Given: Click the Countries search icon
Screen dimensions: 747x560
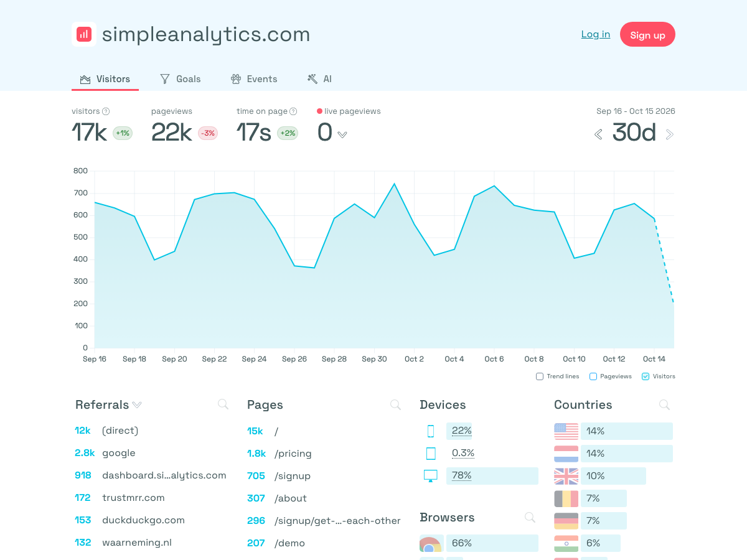Looking at the screenshot, I should [x=664, y=404].
